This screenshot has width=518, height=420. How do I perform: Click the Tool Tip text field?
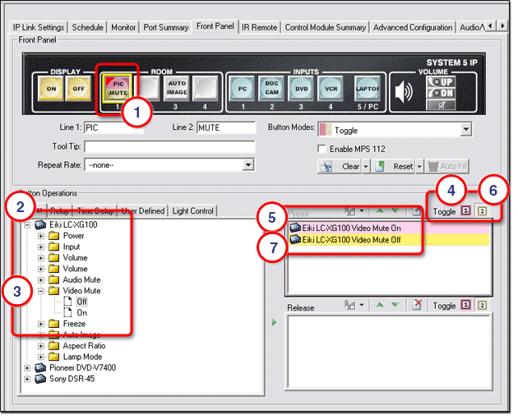170,146
